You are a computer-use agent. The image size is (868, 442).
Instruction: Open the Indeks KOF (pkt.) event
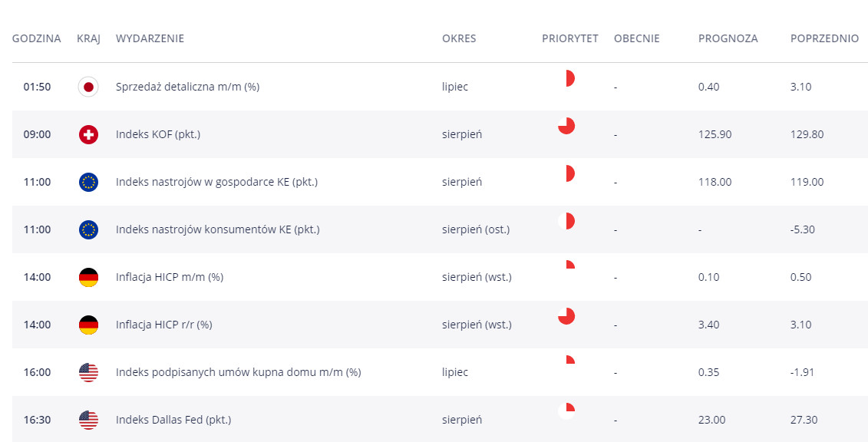pos(158,134)
